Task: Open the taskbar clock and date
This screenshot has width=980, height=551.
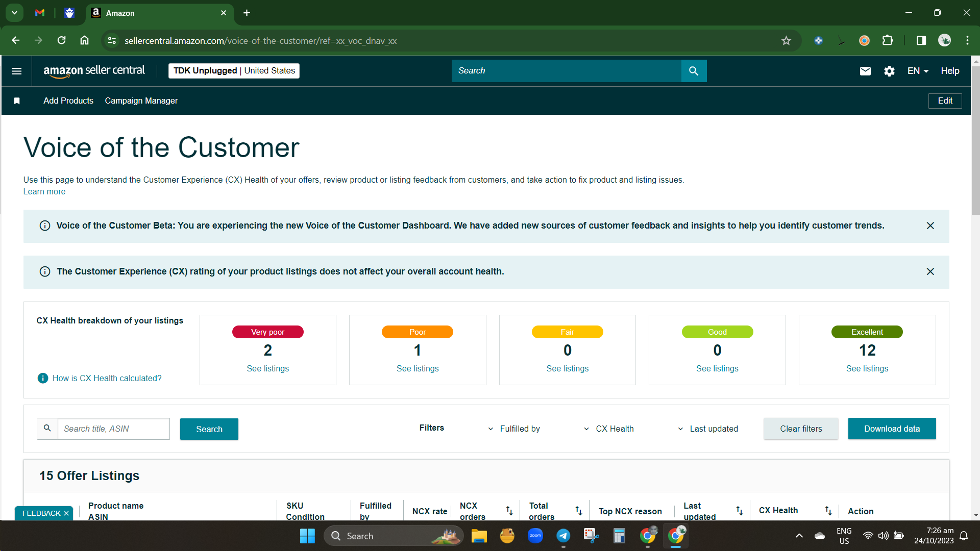Action: click(x=934, y=536)
